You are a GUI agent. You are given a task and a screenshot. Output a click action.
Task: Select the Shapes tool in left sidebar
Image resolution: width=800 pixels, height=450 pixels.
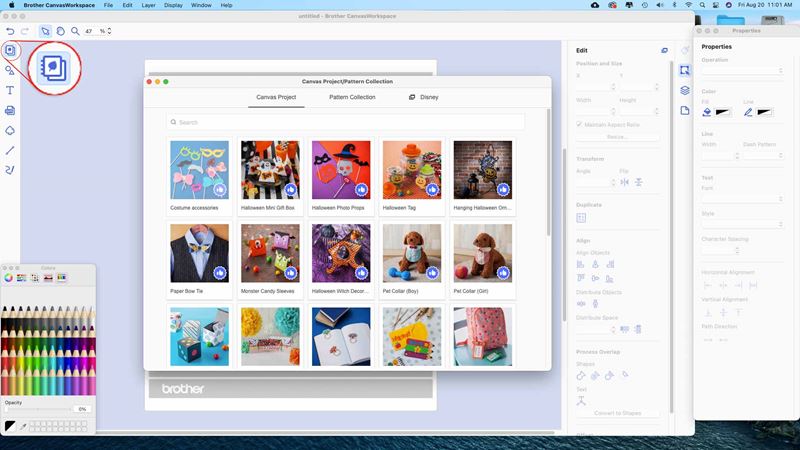[x=10, y=70]
